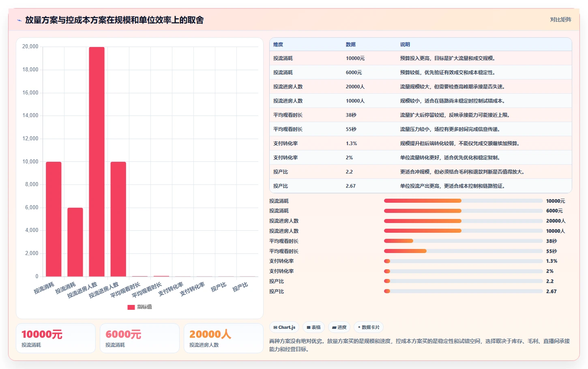Click the progress bar labeled 6000元
Viewport: 588px width, 369px height.
click(x=463, y=211)
